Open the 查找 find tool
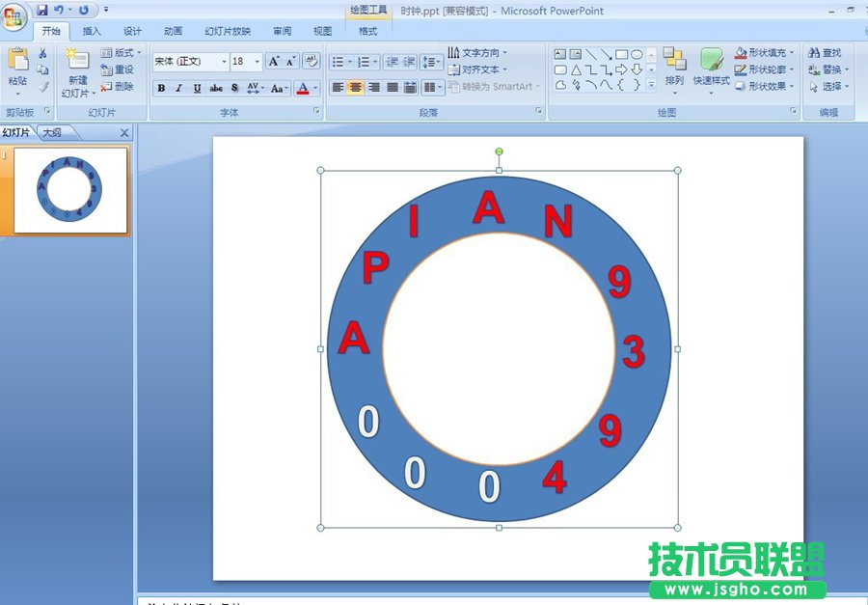 [x=825, y=54]
